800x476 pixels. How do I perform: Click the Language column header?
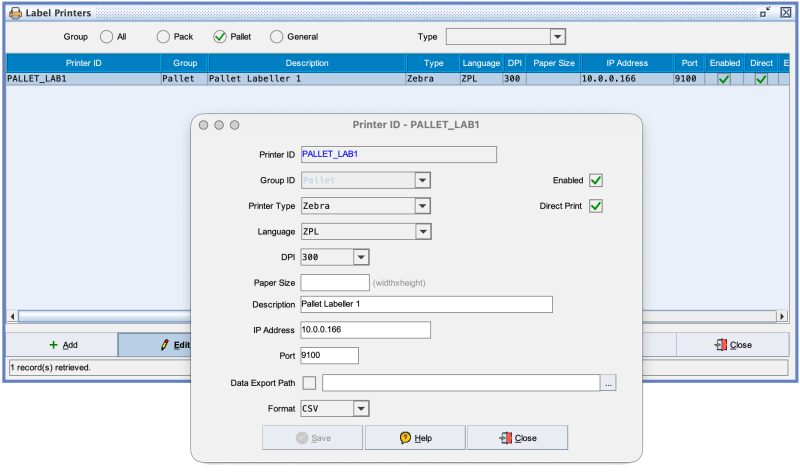click(481, 63)
